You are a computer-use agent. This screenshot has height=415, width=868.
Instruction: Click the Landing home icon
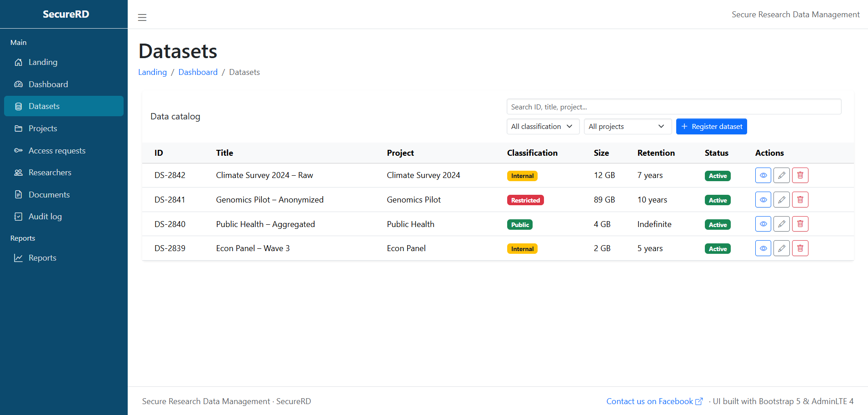18,62
